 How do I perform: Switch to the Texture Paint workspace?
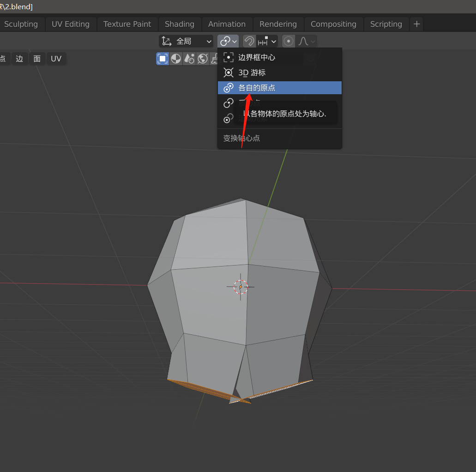pyautogui.click(x=127, y=24)
